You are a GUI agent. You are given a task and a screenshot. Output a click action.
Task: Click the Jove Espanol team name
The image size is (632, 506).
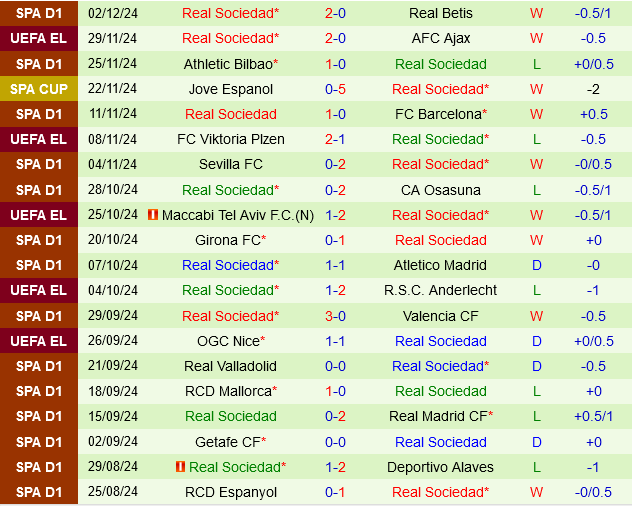pos(230,89)
